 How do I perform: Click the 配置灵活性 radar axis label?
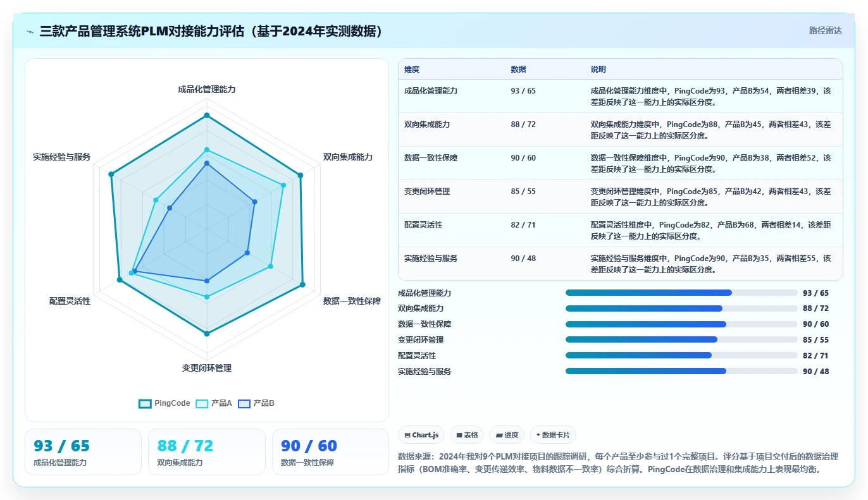tap(70, 301)
